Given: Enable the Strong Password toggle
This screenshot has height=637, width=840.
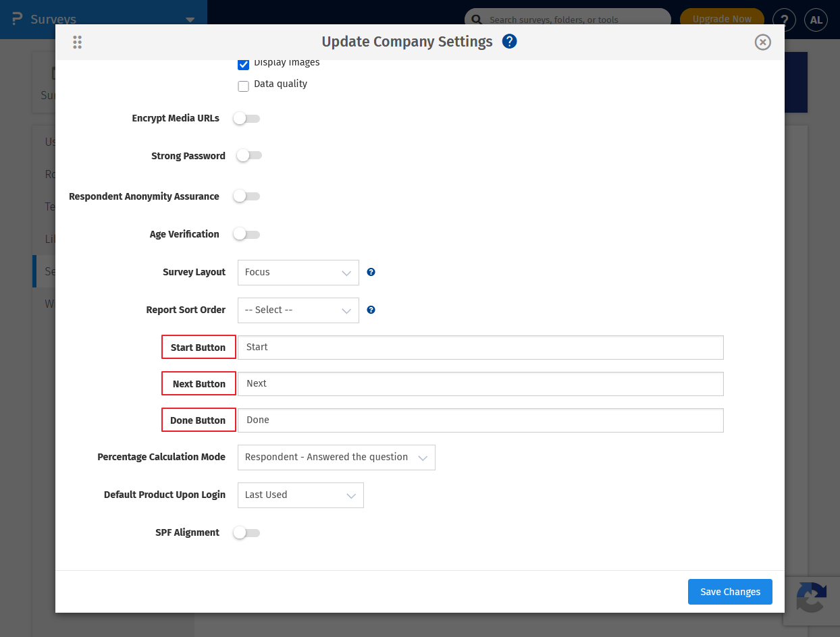Looking at the screenshot, I should click(248, 155).
